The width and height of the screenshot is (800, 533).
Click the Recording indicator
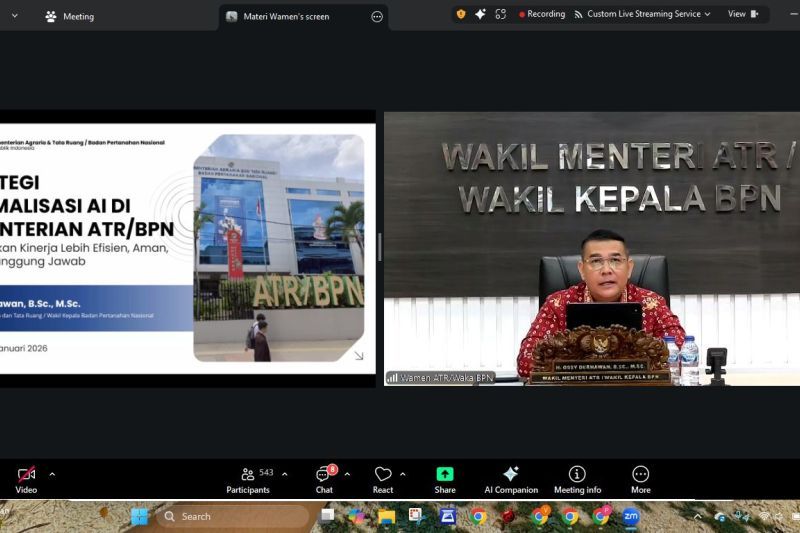coord(541,14)
